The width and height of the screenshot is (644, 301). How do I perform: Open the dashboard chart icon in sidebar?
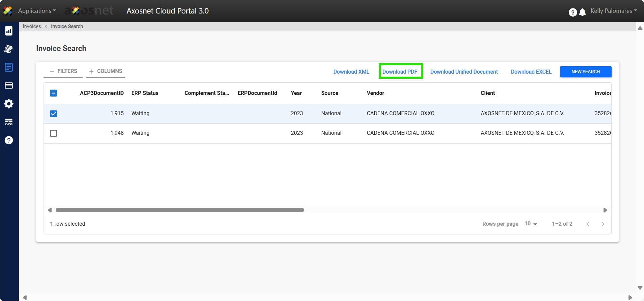pos(9,31)
